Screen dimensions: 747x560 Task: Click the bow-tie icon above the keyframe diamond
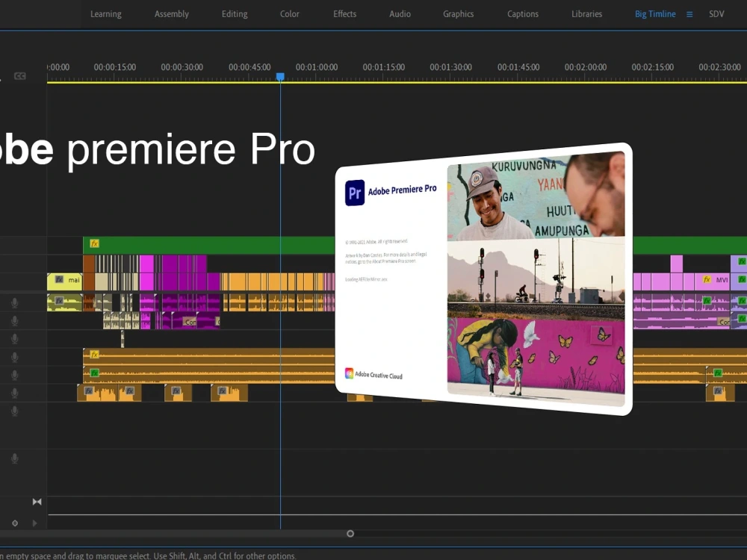pyautogui.click(x=37, y=502)
